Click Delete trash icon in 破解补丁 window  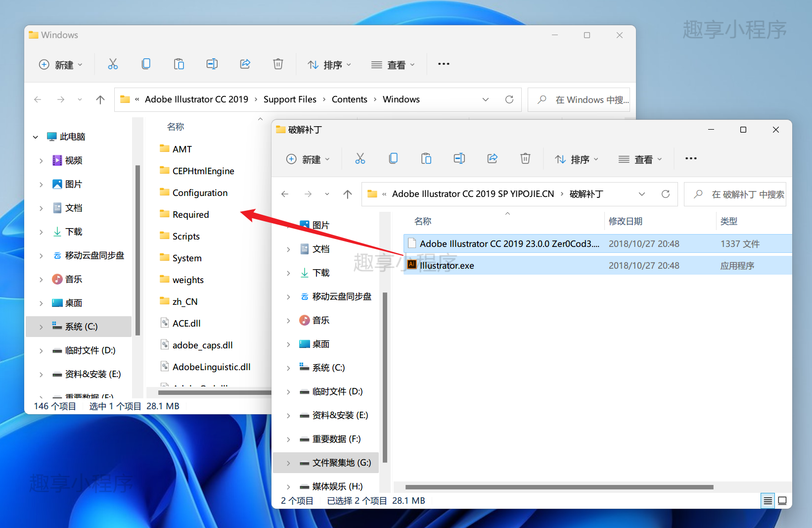pyautogui.click(x=525, y=158)
